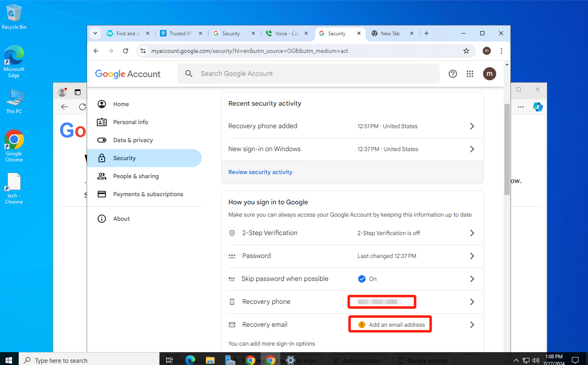Screen dimensions: 588x365
Task: Show hidden icons in the system tray
Action: click(516, 360)
